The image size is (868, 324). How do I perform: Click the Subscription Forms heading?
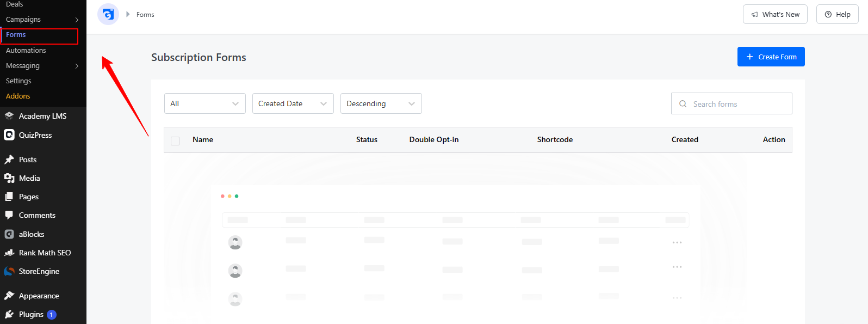tap(199, 57)
